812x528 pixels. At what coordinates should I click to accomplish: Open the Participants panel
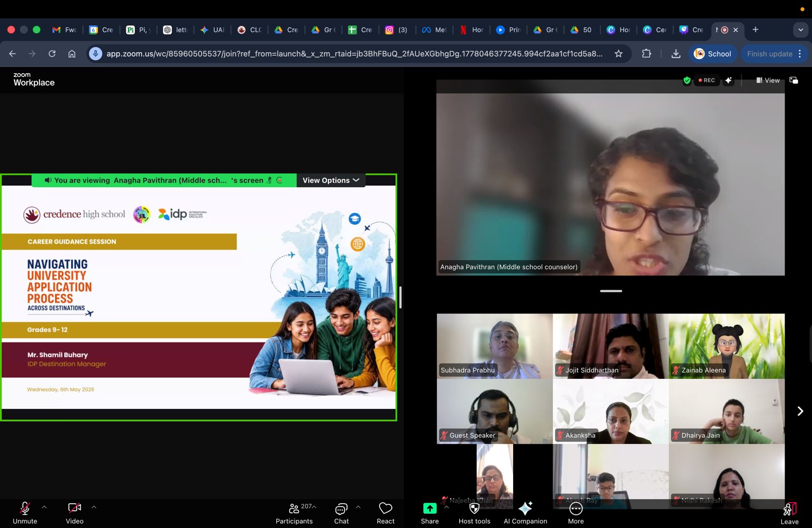[x=294, y=512]
